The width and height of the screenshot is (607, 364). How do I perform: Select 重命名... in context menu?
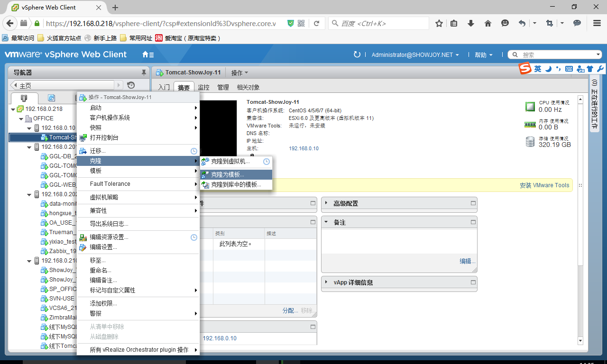click(138, 270)
